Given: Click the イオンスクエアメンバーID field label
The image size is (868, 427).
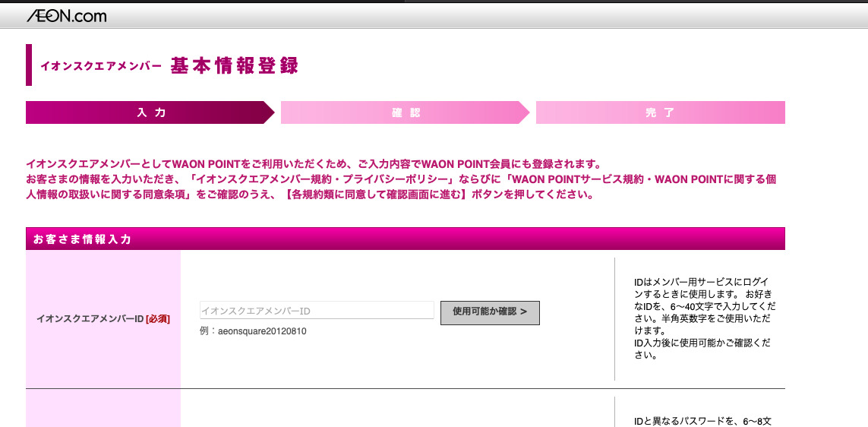Looking at the screenshot, I should (x=90, y=318).
